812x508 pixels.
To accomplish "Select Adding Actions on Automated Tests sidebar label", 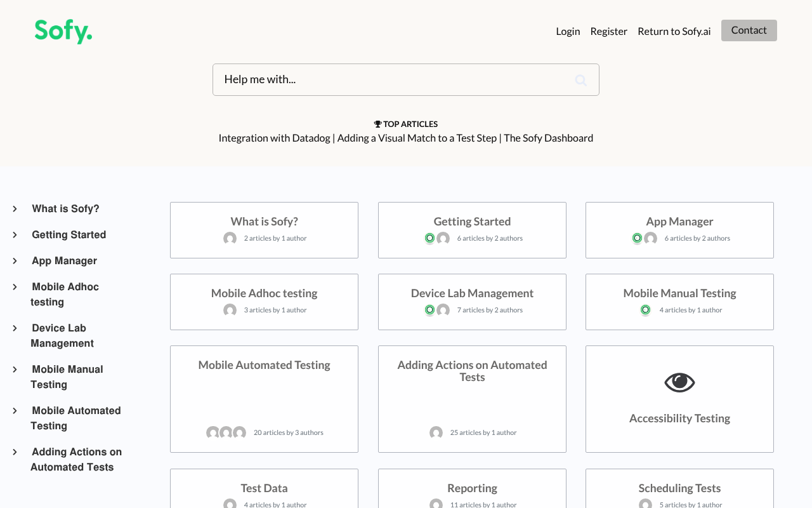I will 76,460.
